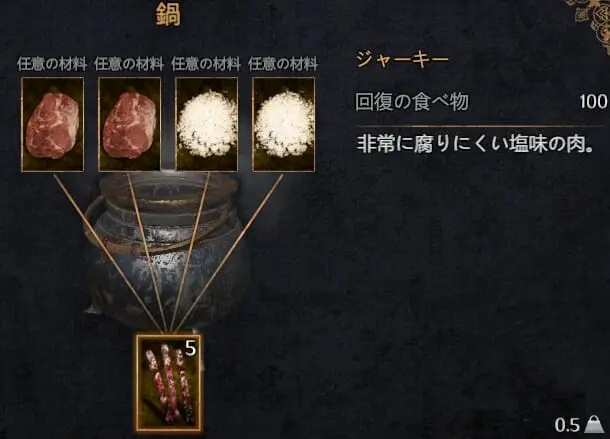Screen dimensions: 610x439
Task: Click the jerky result item icon
Action: [x=169, y=383]
